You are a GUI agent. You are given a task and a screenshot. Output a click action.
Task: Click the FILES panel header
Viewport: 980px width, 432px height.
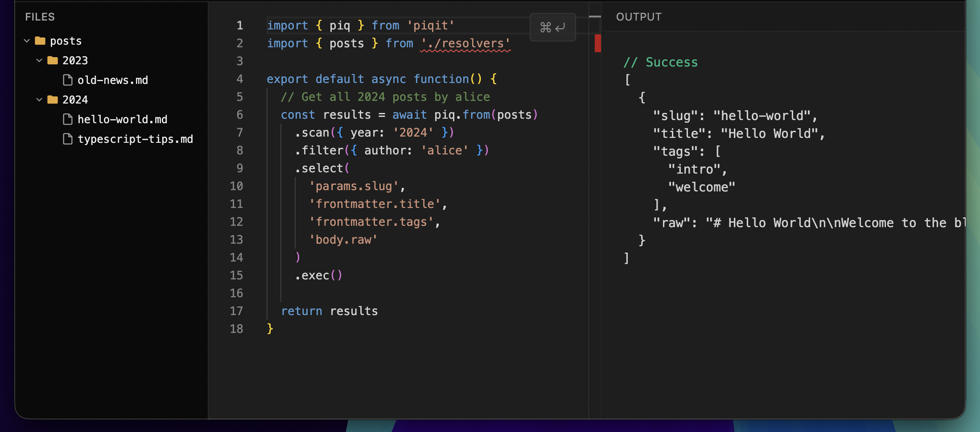[40, 17]
